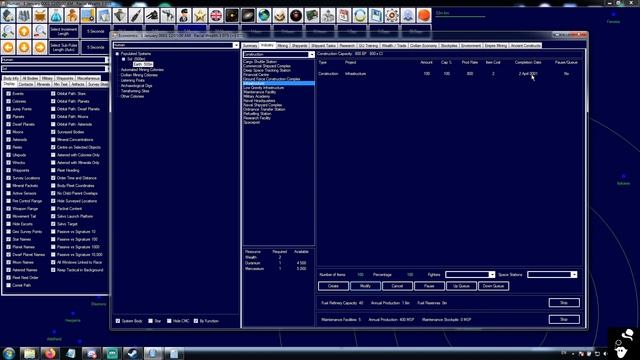The image size is (640, 360).
Task: Open Firefox from the taskbar
Action: tap(50, 353)
